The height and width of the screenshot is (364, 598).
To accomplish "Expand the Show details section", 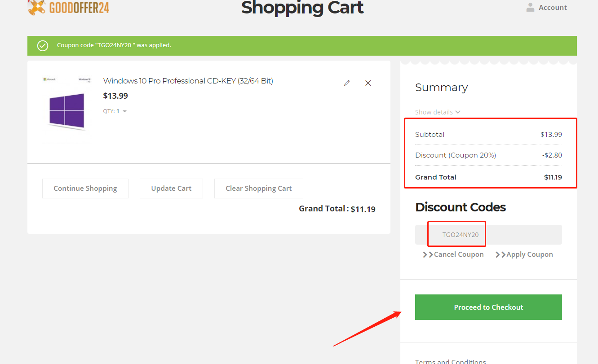I will 438,112.
